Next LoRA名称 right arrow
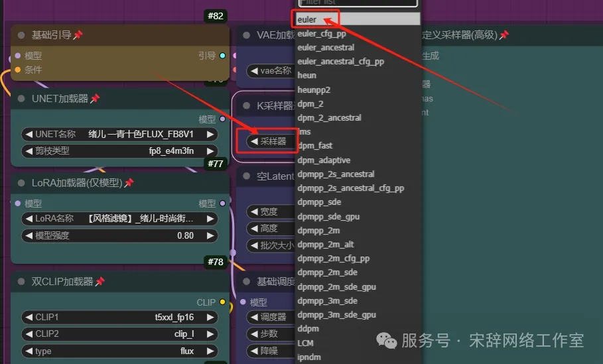 point(210,219)
